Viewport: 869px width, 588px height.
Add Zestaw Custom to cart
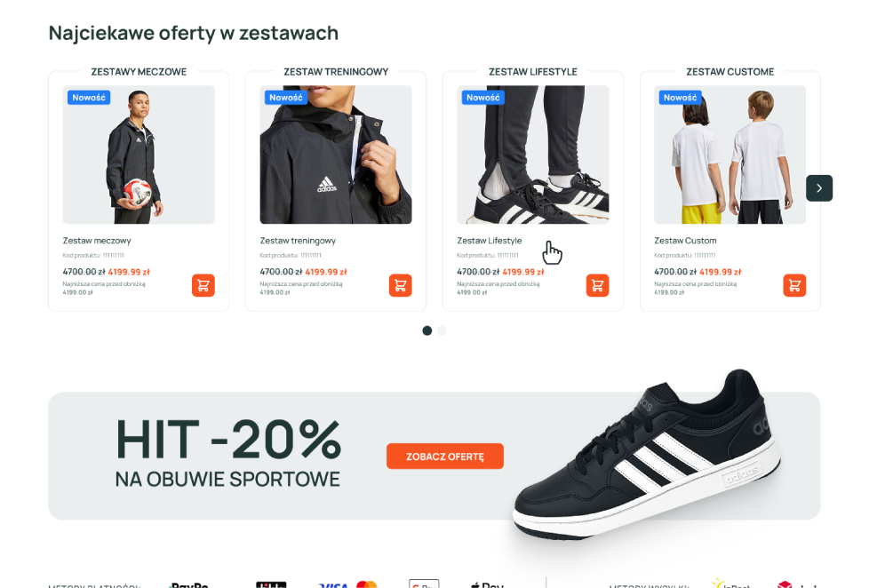[794, 285]
